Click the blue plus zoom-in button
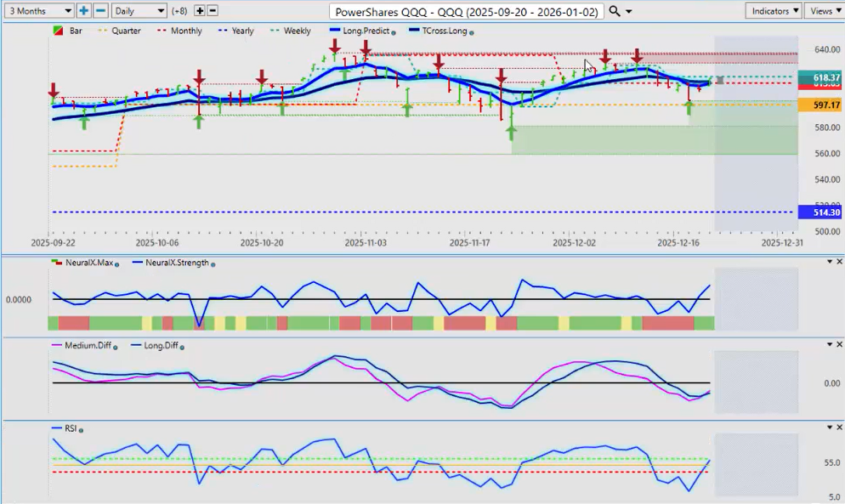 pos(84,11)
